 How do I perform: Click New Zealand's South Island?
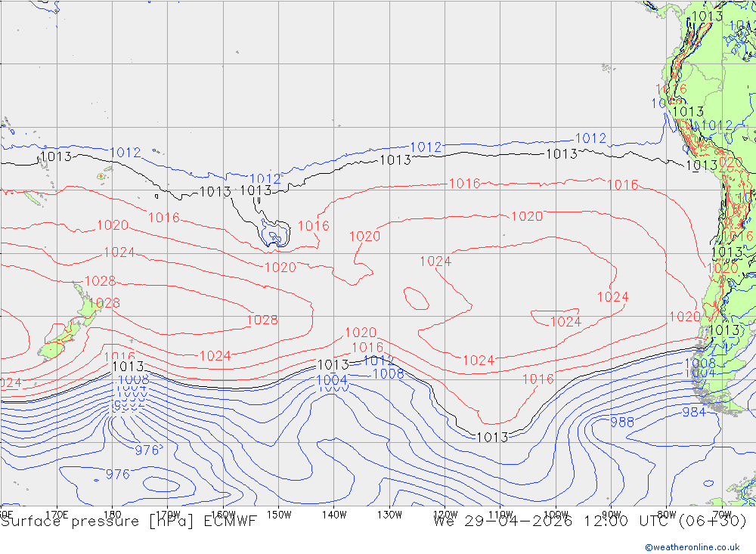pos(60,340)
